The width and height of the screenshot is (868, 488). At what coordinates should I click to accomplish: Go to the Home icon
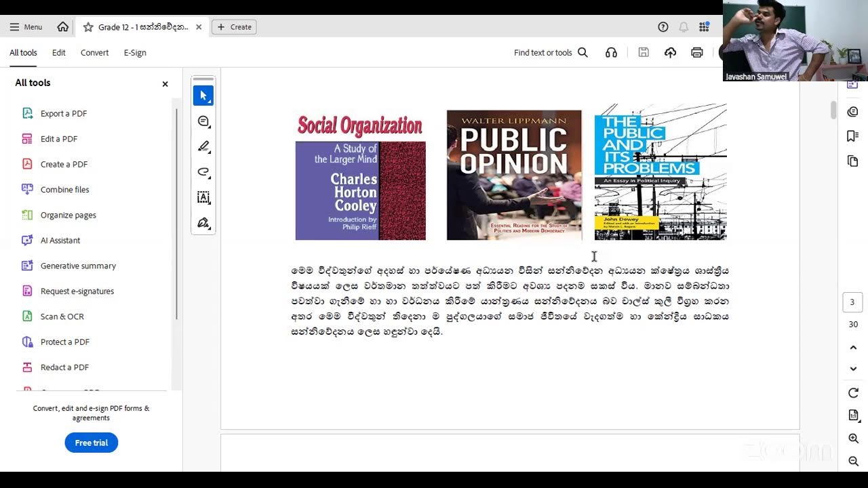coord(63,27)
